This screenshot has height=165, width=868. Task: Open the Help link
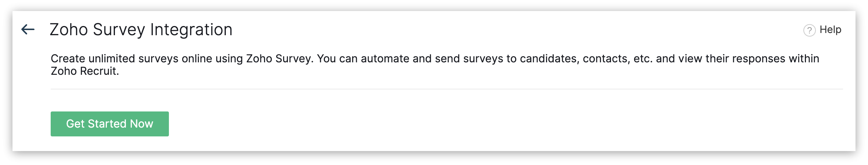(830, 30)
